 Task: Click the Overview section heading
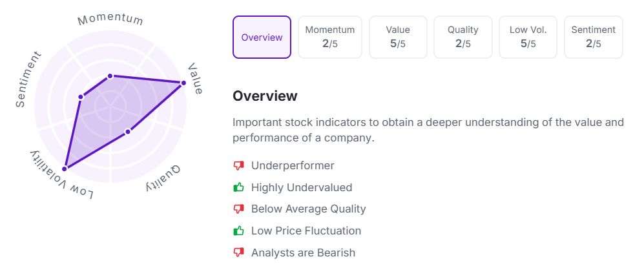coord(265,96)
